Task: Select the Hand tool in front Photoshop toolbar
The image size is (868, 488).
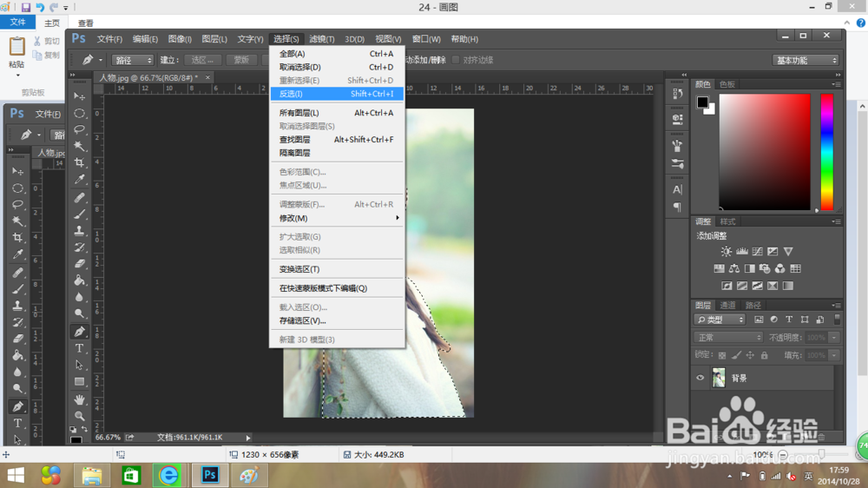Action: point(80,399)
